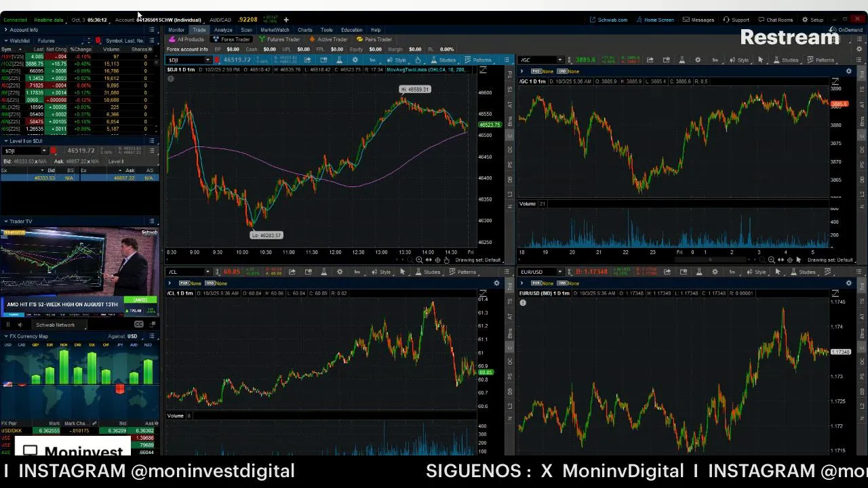Image resolution: width=868 pixels, height=488 pixels.
Task: Switch to the Analyze tab
Action: point(223,30)
